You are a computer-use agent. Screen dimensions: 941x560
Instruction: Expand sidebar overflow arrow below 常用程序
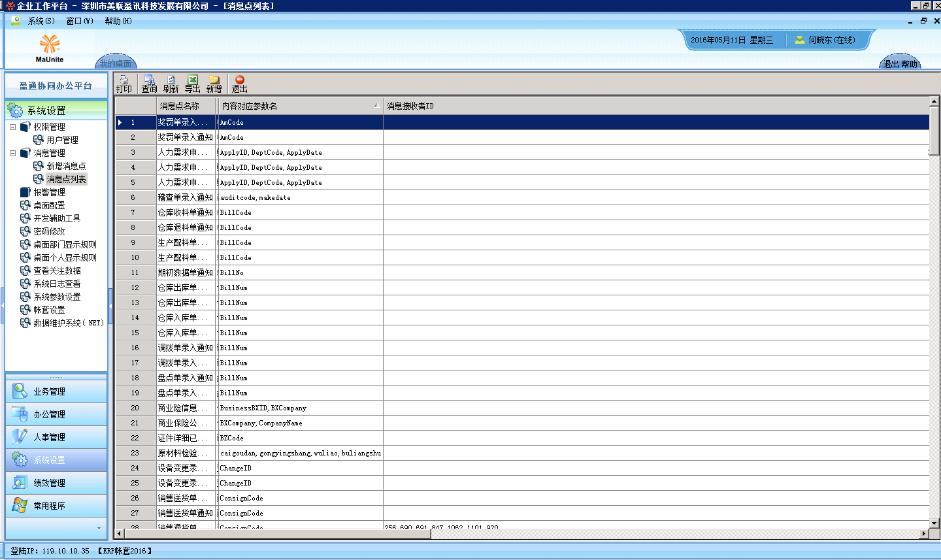point(99,528)
